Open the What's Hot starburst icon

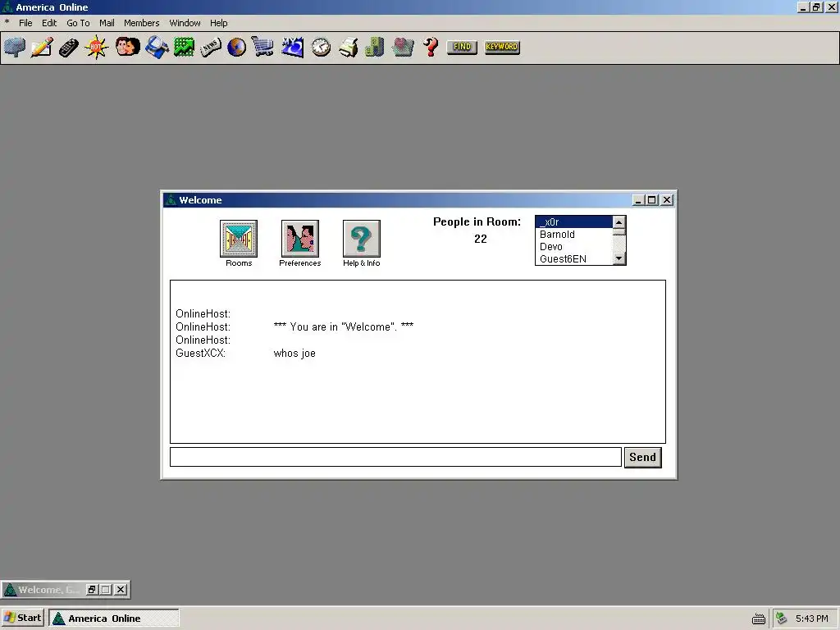click(97, 47)
